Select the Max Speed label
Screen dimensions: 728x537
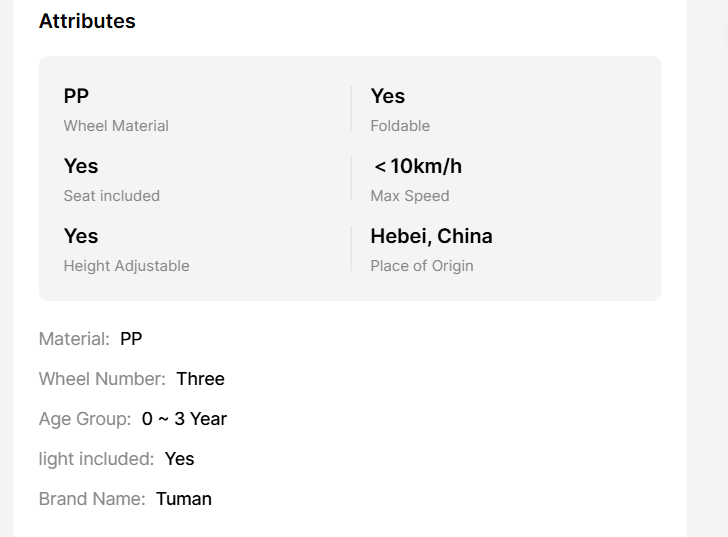click(x=410, y=196)
